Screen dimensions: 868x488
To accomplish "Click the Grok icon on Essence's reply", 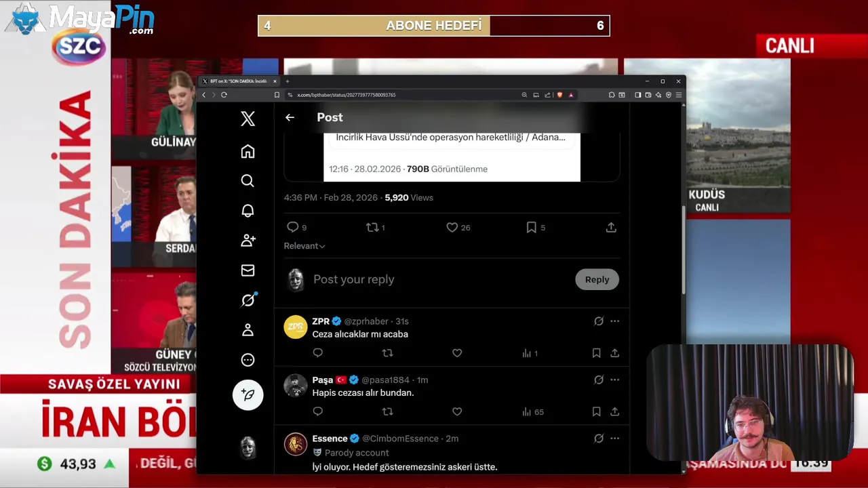I will click(599, 439).
